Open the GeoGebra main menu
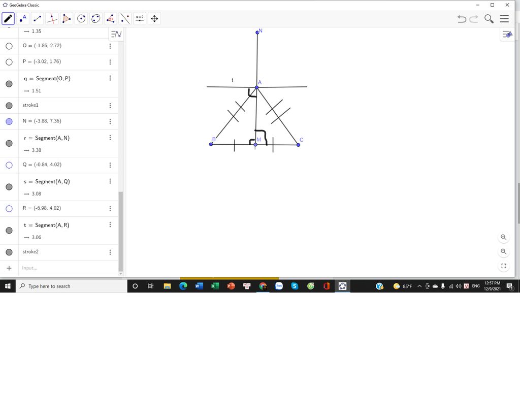This screenshot has height=420, width=520. 504,19
